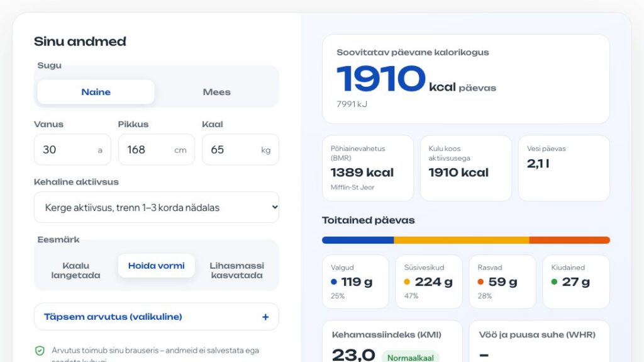Click the Valgud 119 g card
Viewport: 644px width, 362px height.
(356, 282)
